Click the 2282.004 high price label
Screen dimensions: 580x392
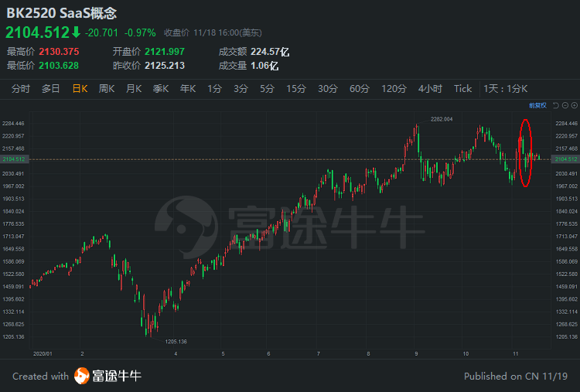coord(442,119)
